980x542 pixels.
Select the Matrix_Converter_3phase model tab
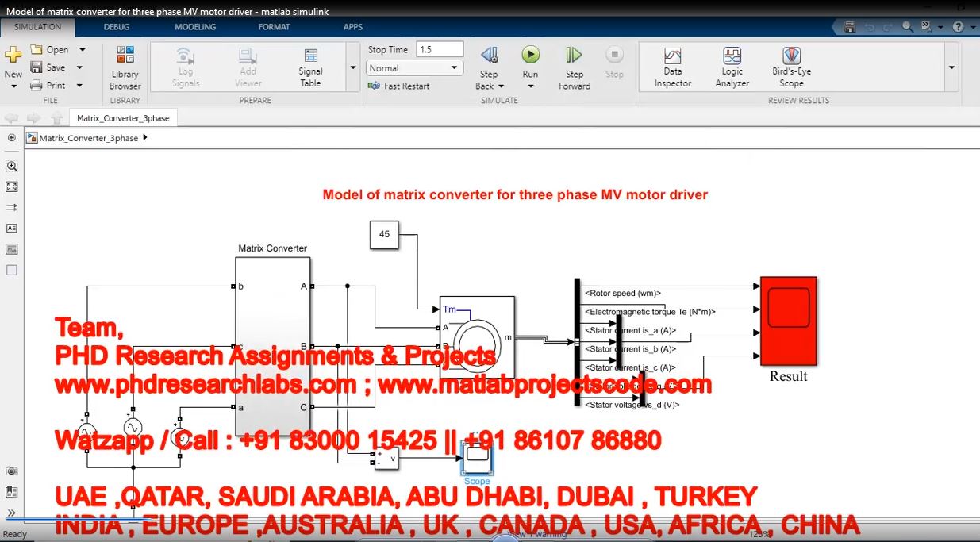click(123, 118)
